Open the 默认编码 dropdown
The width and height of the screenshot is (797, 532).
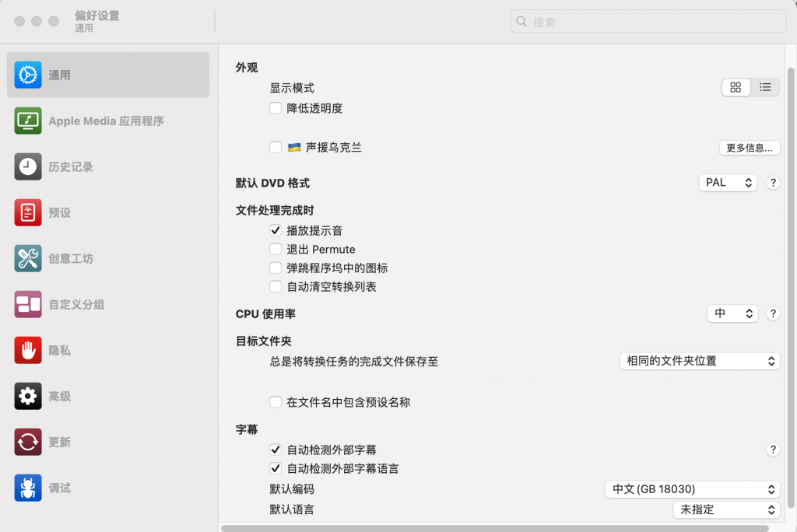(x=692, y=489)
